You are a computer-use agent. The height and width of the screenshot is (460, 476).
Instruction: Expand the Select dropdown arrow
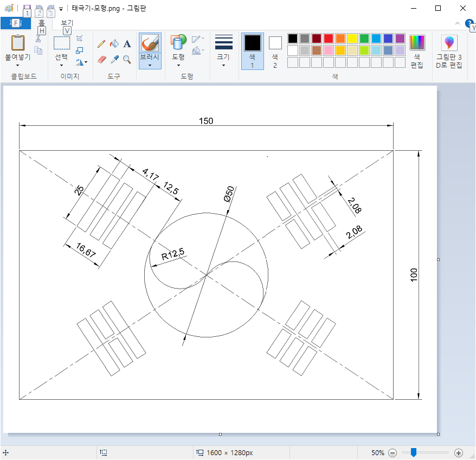click(x=62, y=65)
